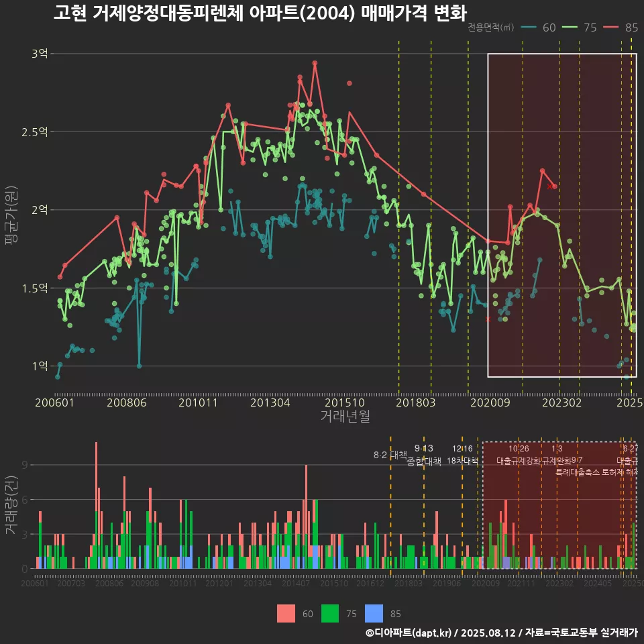Click '201510' on the price chart x-axis
644x644 pixels.
click(x=345, y=402)
